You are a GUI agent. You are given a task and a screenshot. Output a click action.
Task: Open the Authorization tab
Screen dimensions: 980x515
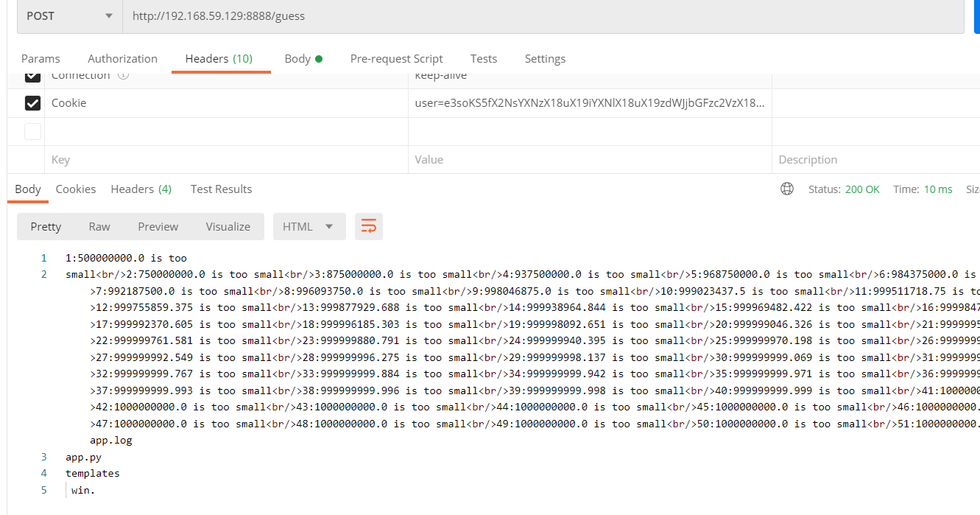pyautogui.click(x=122, y=59)
